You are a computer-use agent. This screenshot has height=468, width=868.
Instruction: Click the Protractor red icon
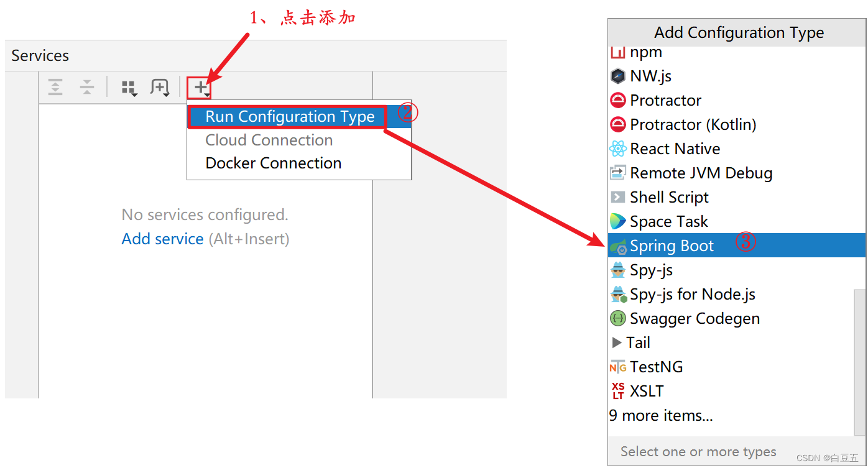click(617, 100)
